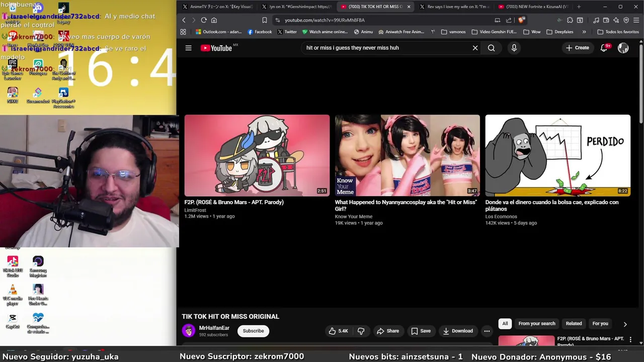Image resolution: width=644 pixels, height=362 pixels.
Task: Open the more actions ellipsis menu
Action: pos(487,331)
